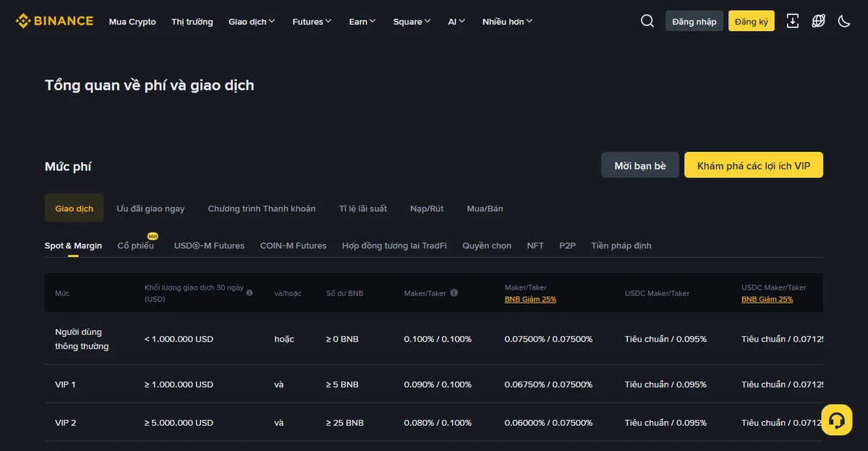Click the 0.07500% / 0.07500% value
Screen dimensions: 868x451
pos(548,339)
